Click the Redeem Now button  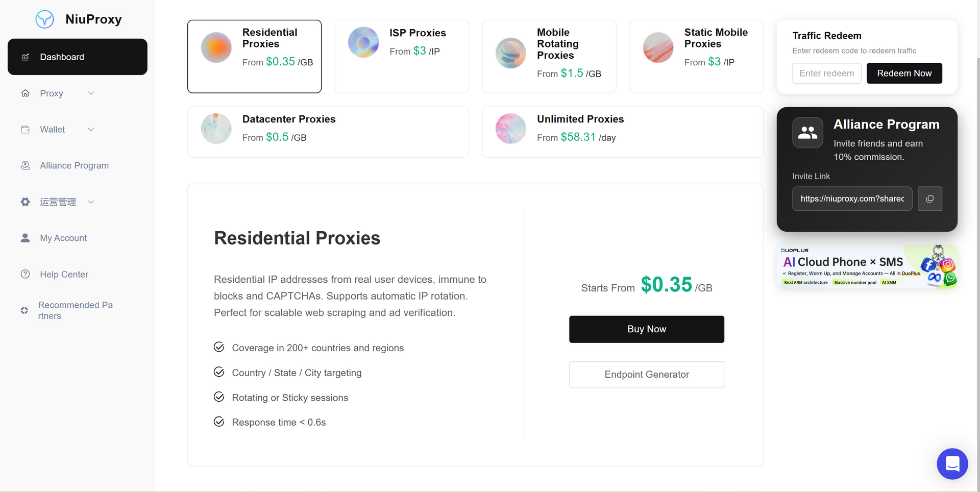904,73
